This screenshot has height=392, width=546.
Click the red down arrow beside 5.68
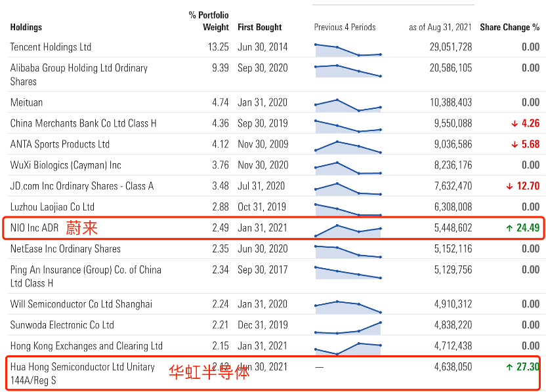[514, 144]
